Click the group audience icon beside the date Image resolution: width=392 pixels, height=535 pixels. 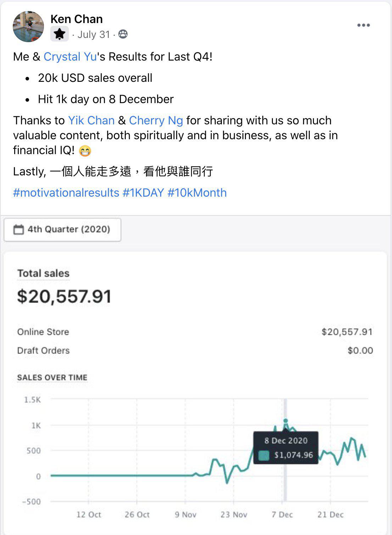(123, 34)
